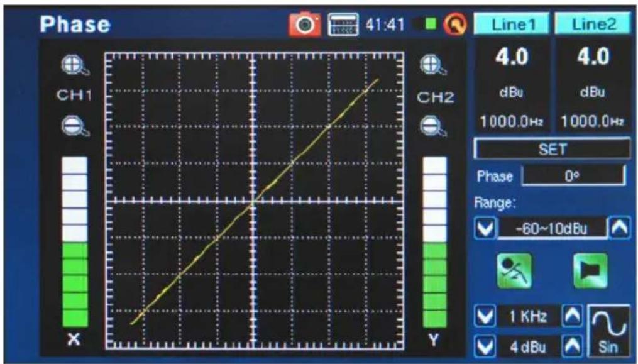Zoom out CH1 with minus magnifier
Screen dimensions: 638x364
(x=75, y=126)
